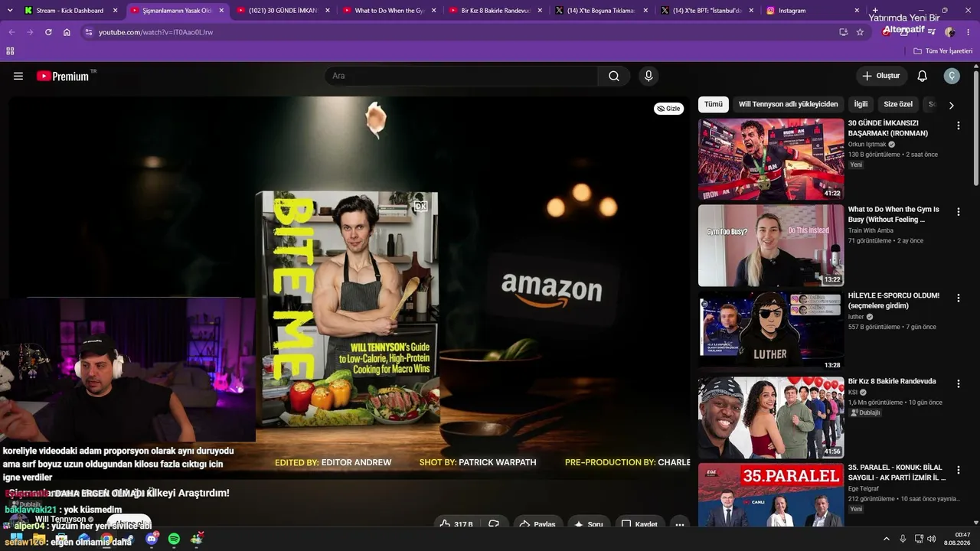The image size is (980, 551).
Task: Open site information in the address bar
Action: tap(88, 32)
